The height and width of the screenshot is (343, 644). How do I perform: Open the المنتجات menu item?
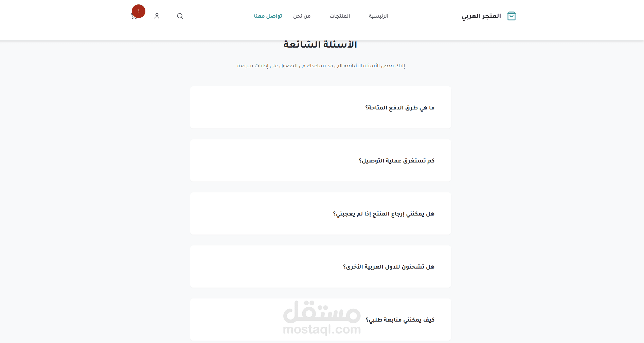[340, 16]
